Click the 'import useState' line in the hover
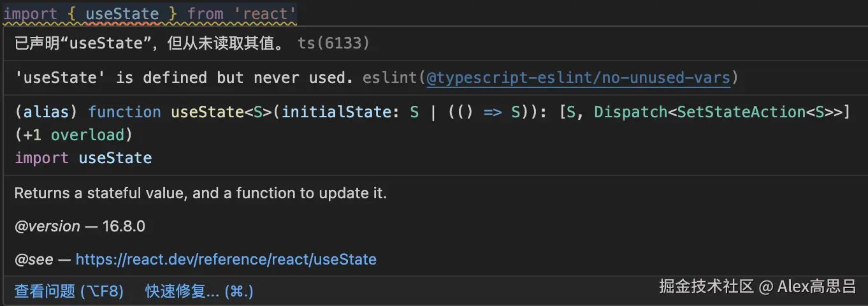868x306 pixels. [x=83, y=157]
